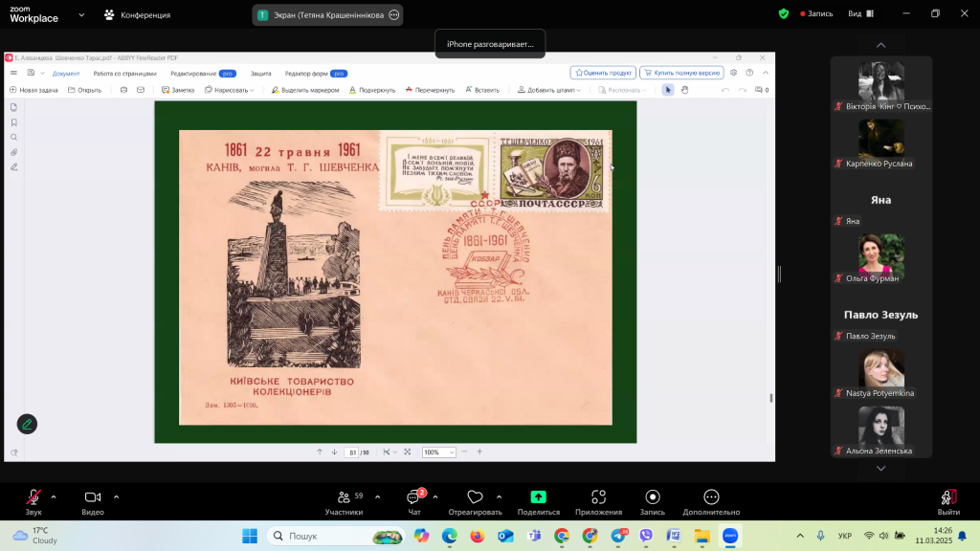This screenshot has width=980, height=551.
Task: Expand the Вид view dropdown
Action: click(859, 13)
